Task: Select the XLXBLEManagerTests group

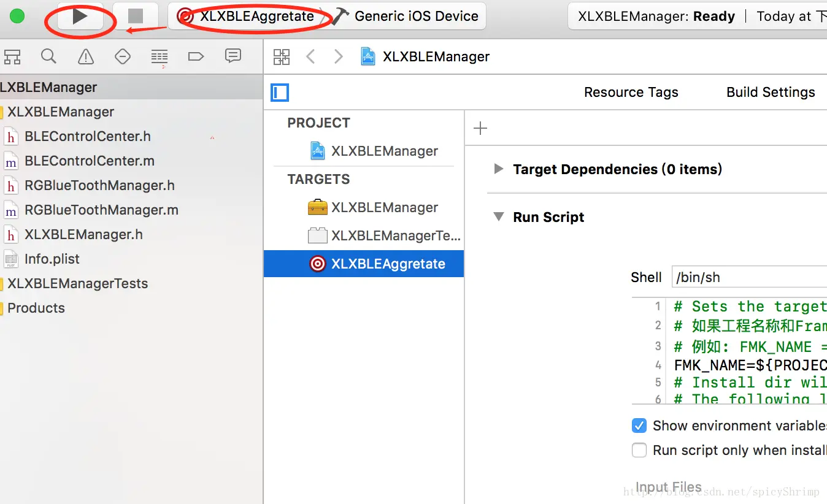Action: pyautogui.click(x=77, y=283)
